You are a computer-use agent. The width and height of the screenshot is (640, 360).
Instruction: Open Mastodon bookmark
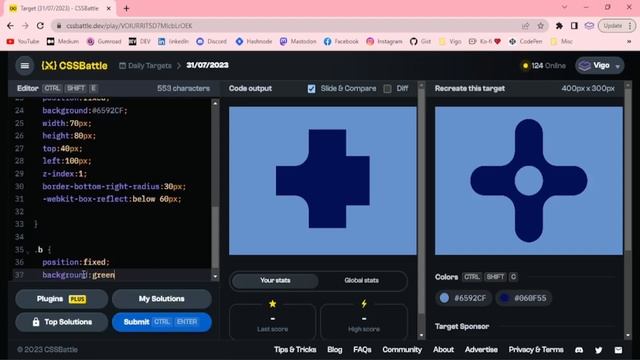(x=298, y=42)
